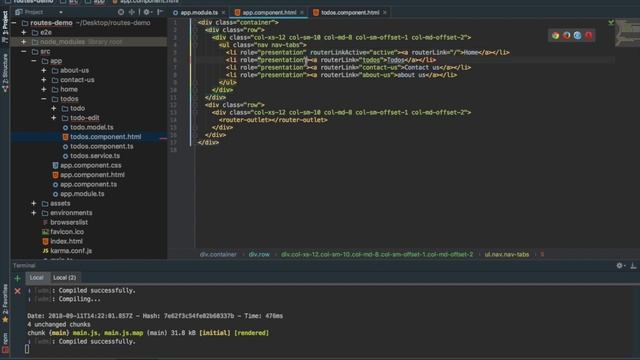The image size is (640, 360).
Task: Switch to app.component.html editor tab
Action: click(x=269, y=13)
